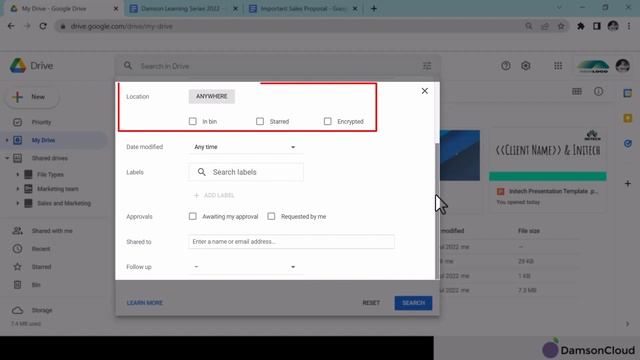Click the address bar zoom search icon
Image resolution: width=640 pixels, height=360 pixels.
(x=529, y=26)
